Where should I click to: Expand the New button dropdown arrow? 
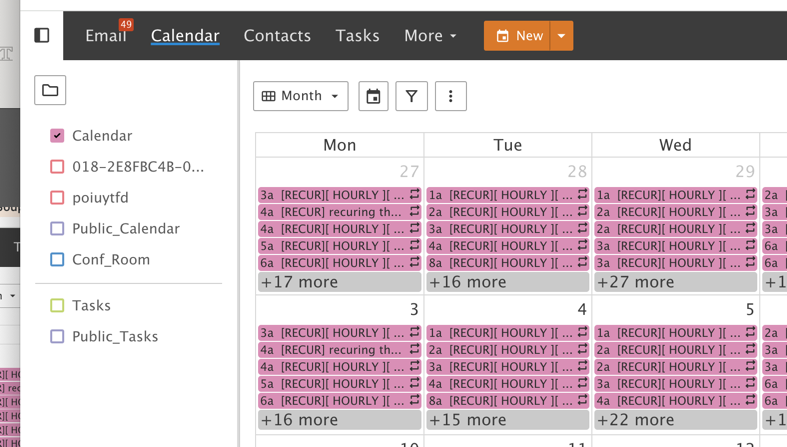(561, 36)
